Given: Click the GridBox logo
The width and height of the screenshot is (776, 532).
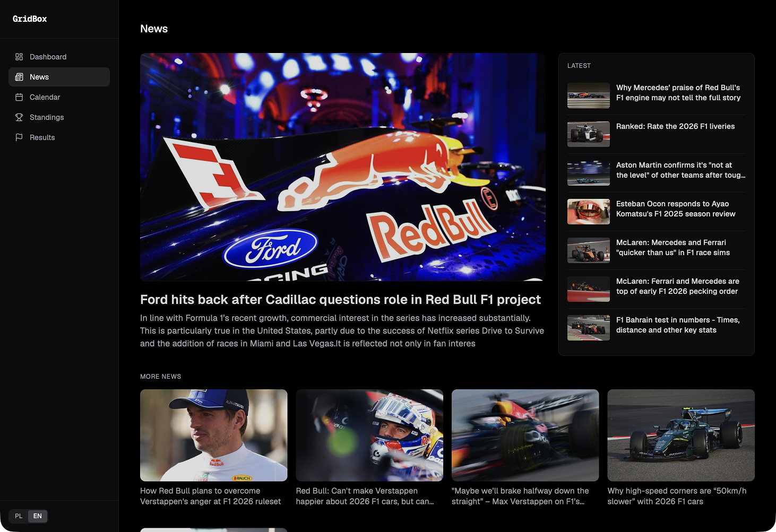Looking at the screenshot, I should pyautogui.click(x=30, y=19).
